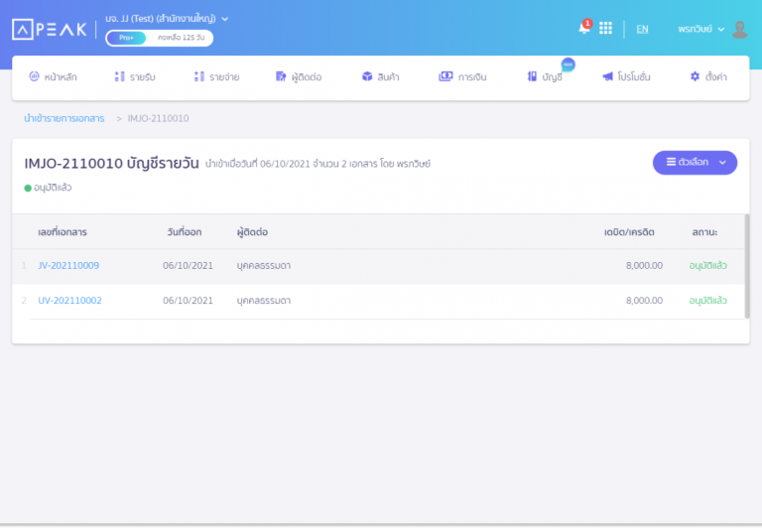Expand the company name dropdown บจ. JJ (Test)
This screenshot has width=762, height=532.
167,18
